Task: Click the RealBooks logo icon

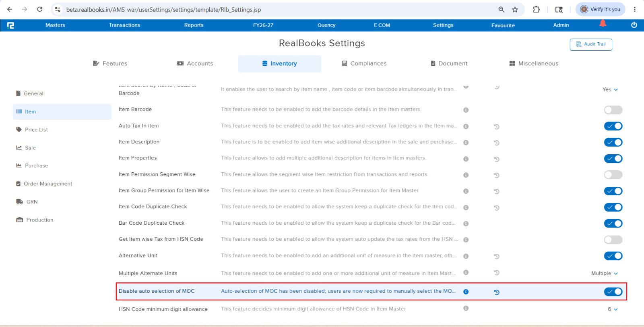Action: (x=10, y=25)
